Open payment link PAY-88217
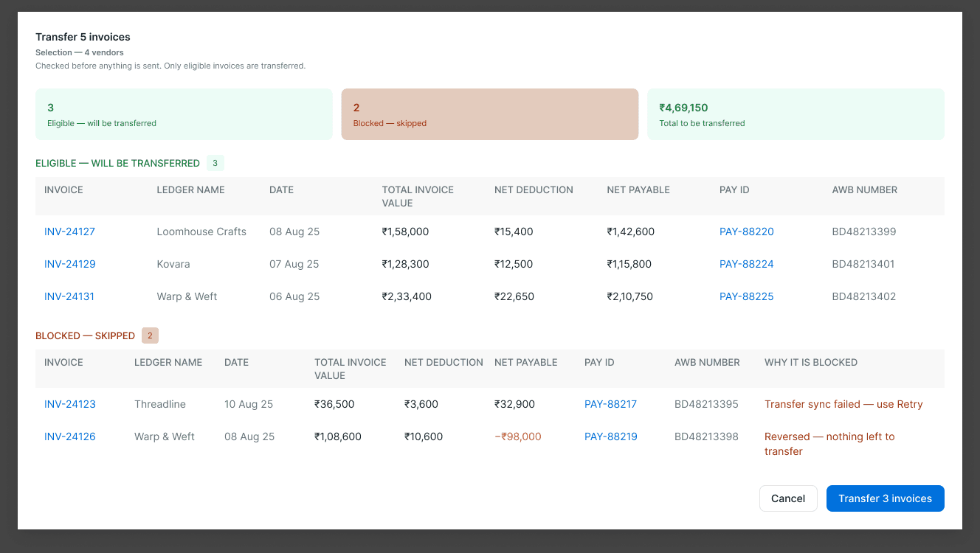 point(610,404)
